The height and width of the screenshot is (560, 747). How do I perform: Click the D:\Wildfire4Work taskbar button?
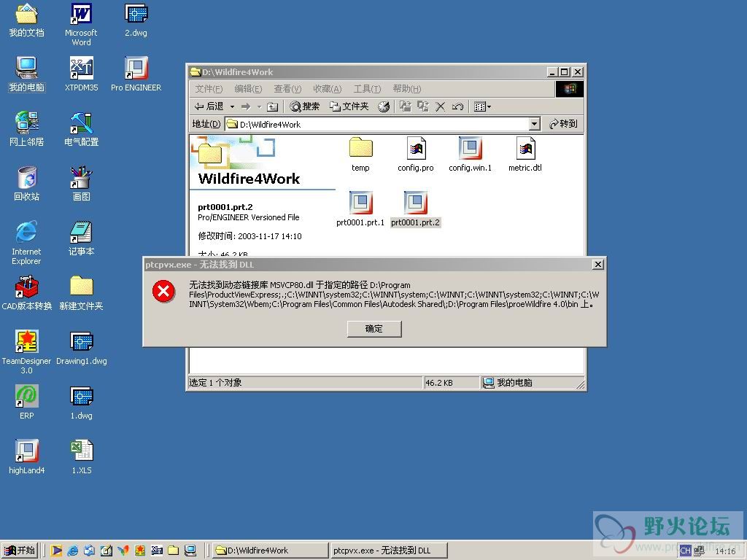coord(270,551)
